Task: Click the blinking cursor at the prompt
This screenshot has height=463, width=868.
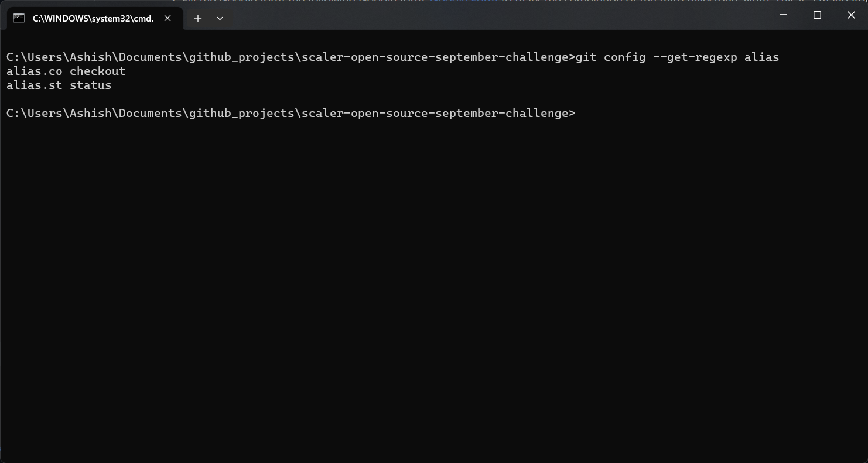Action: [x=575, y=113]
